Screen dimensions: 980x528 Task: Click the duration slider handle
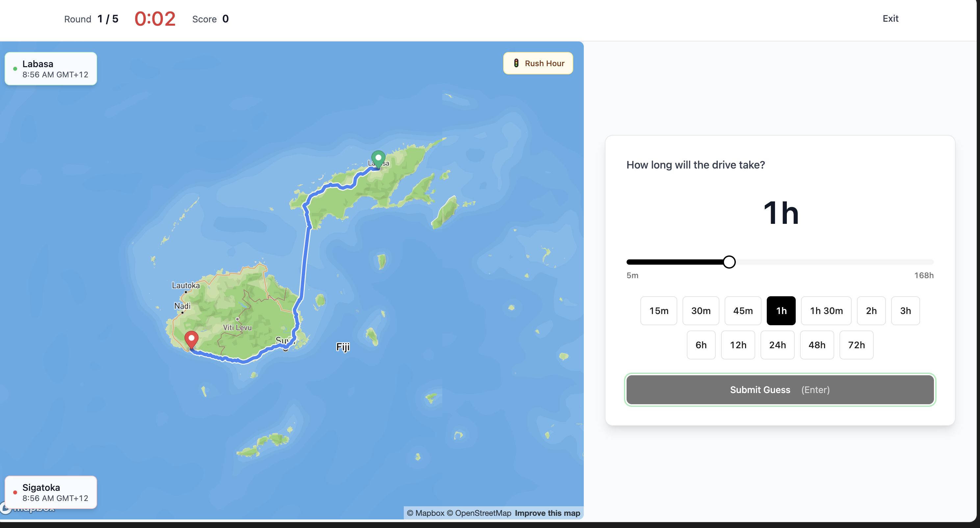click(x=729, y=262)
